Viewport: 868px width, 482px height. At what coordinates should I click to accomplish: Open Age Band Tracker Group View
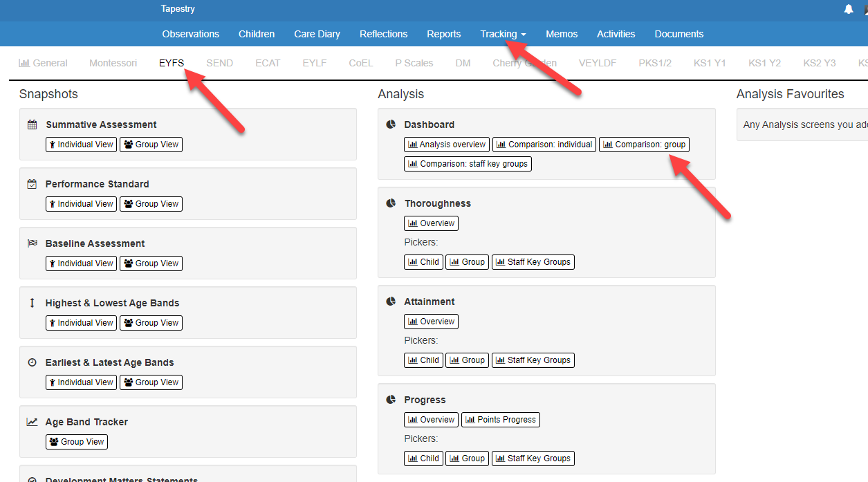(x=77, y=442)
